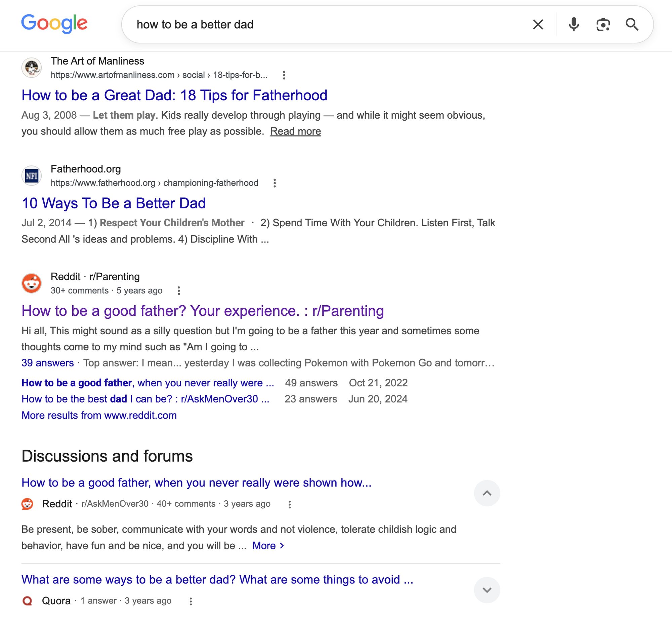672x617 pixels.
Task: Click 'The Art of Manliness' site name
Action: tap(97, 61)
